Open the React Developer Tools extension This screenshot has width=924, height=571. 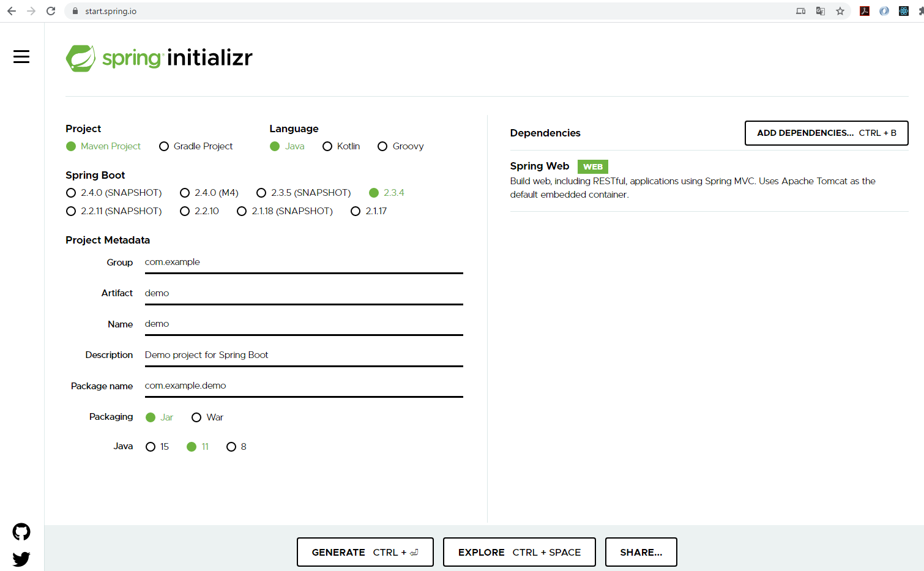tap(903, 11)
